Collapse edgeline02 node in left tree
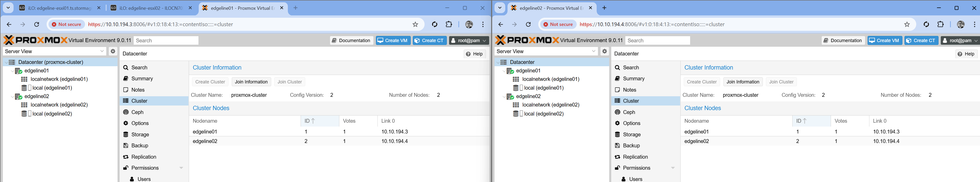Viewport: 980px width, 182px height. click(x=12, y=97)
